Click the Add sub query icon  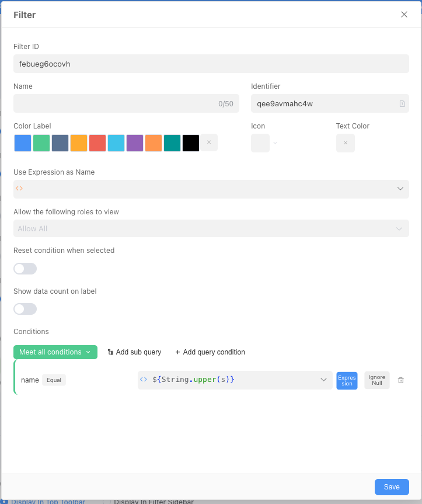[x=110, y=352]
